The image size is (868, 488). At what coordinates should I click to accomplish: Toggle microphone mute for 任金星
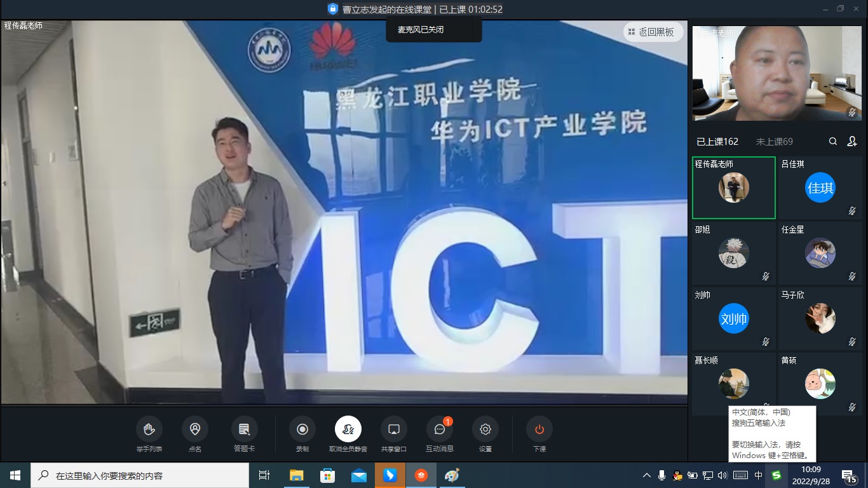tap(852, 276)
